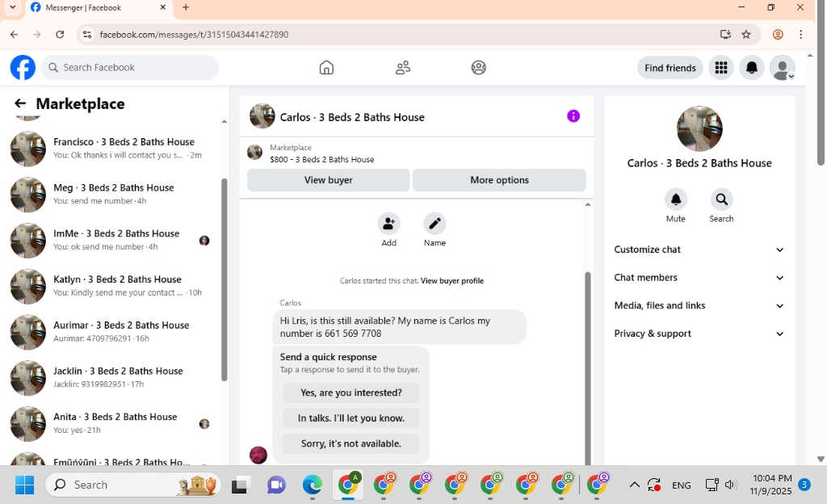Click chat messages scrollbar
The width and height of the screenshot is (827, 504).
coord(588,368)
